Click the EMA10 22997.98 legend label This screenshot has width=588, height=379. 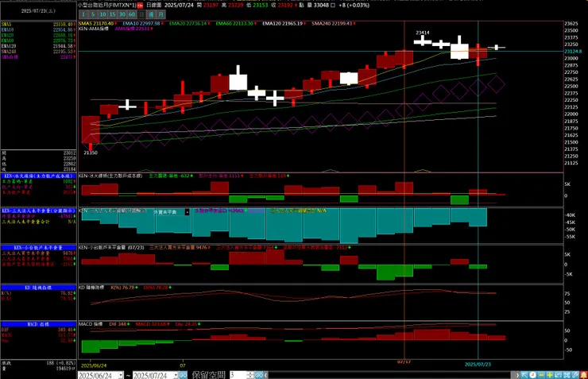[x=142, y=24]
